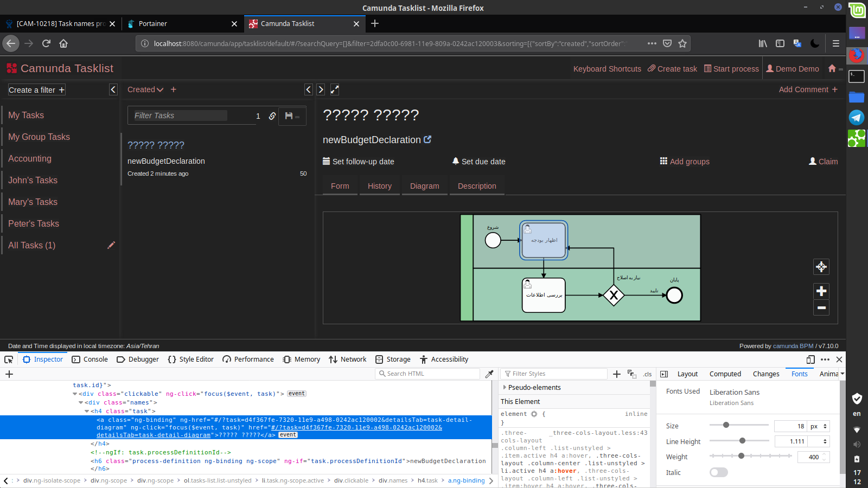The image size is (868, 488).
Task: Reset diagram viewport with the move icon
Action: [x=821, y=267]
